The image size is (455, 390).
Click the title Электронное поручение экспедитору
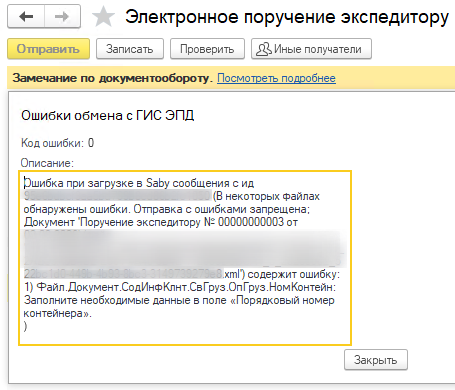287,17
